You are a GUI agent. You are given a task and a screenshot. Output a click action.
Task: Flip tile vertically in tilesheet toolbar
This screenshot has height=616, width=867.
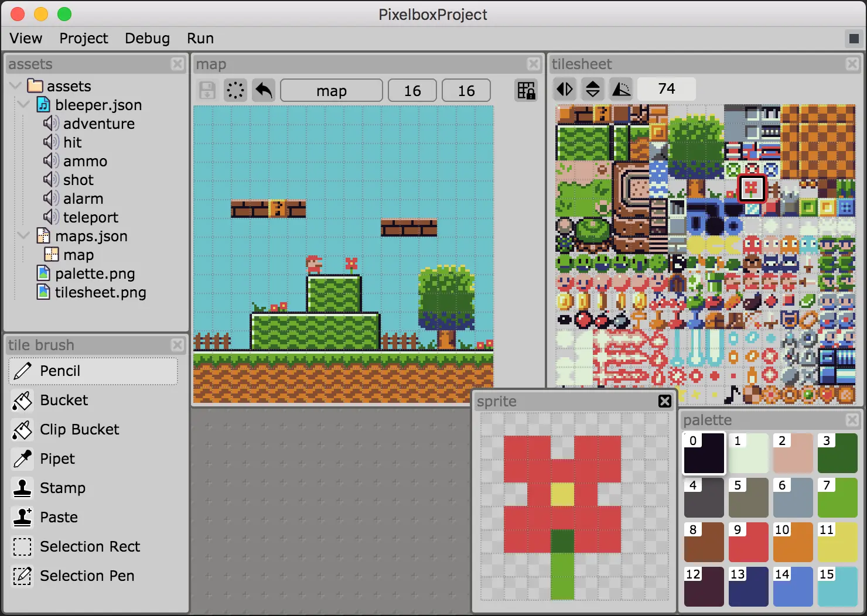click(593, 89)
